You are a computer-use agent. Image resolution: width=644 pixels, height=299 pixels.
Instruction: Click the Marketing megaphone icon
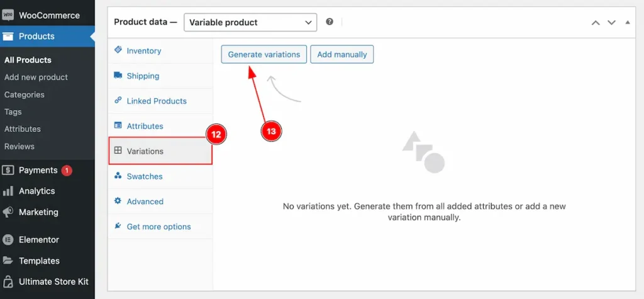pyautogui.click(x=8, y=212)
